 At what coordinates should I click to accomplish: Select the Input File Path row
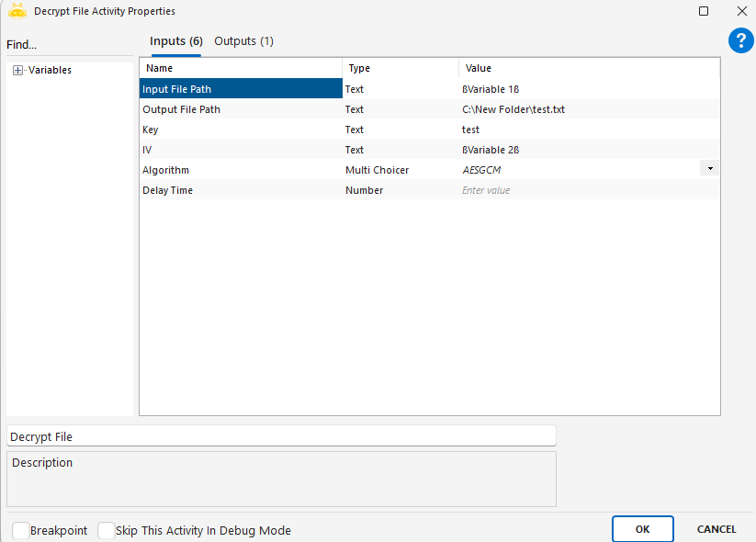coord(240,89)
